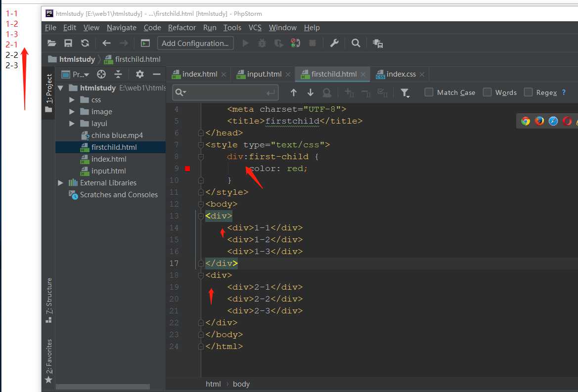Click the Synchronize refresh icon
This screenshot has width=578, height=392.
point(85,43)
